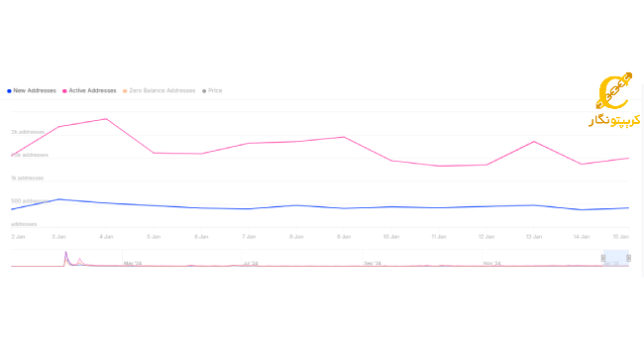Click the orange chain logo icon
This screenshot has height=362, width=644.
click(614, 91)
